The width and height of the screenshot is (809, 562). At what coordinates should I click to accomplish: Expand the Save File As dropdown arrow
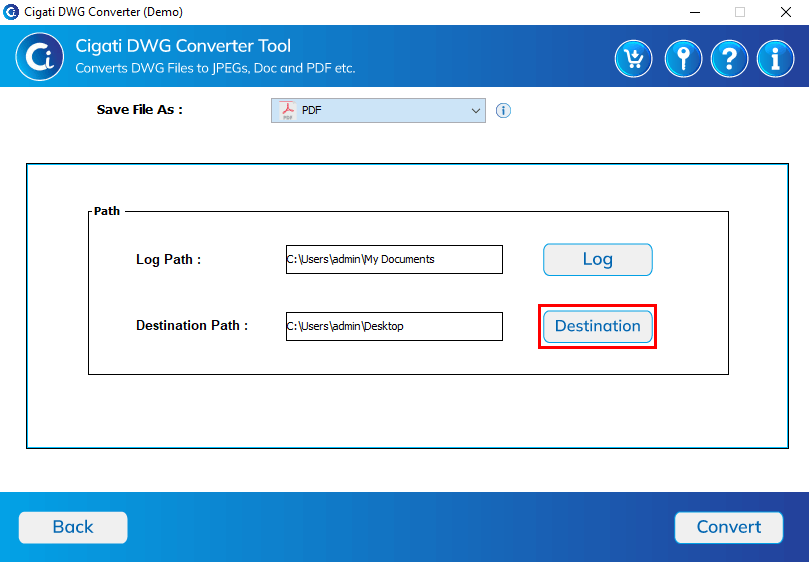tap(475, 110)
